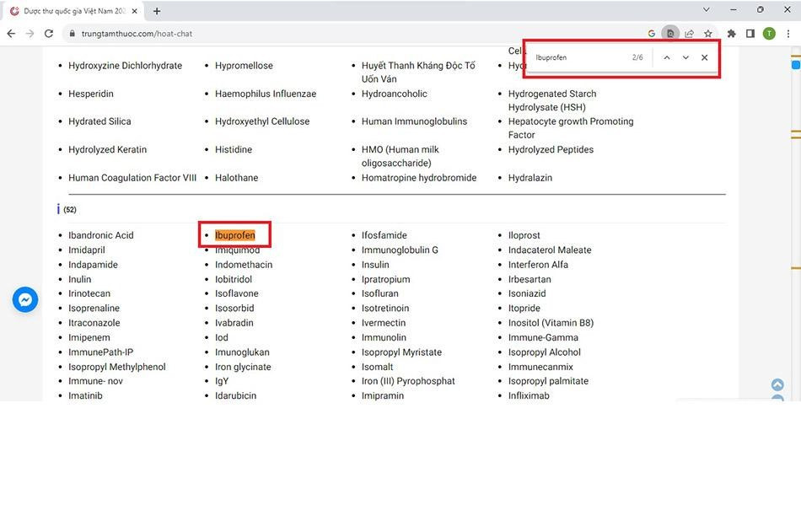Jump to previous find result
Viewport: 801px width, 532px height.
click(x=666, y=57)
